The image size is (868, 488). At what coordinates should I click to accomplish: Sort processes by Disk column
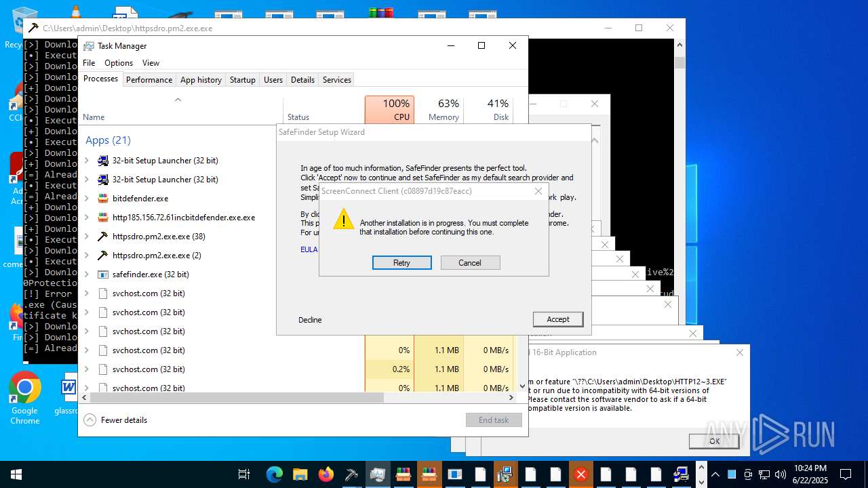(x=488, y=110)
